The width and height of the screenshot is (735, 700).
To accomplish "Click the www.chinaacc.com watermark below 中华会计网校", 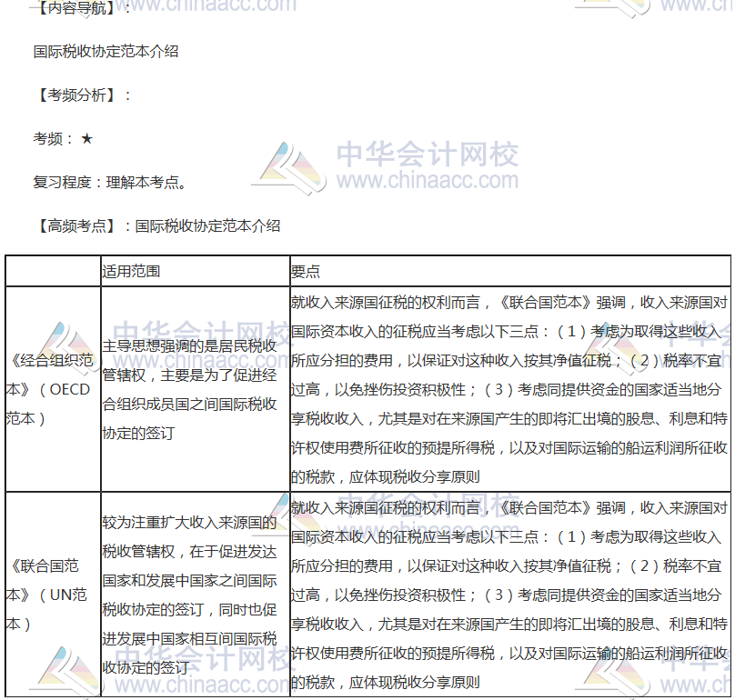I will coord(428,180).
